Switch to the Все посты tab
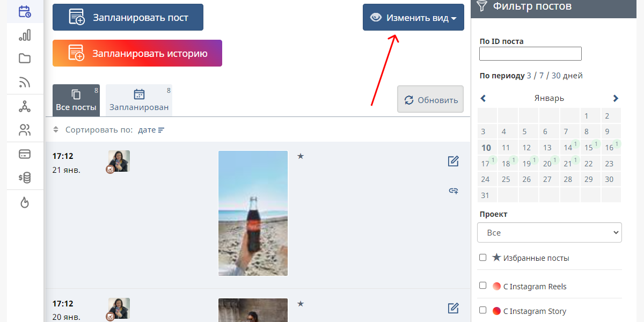 (76, 100)
